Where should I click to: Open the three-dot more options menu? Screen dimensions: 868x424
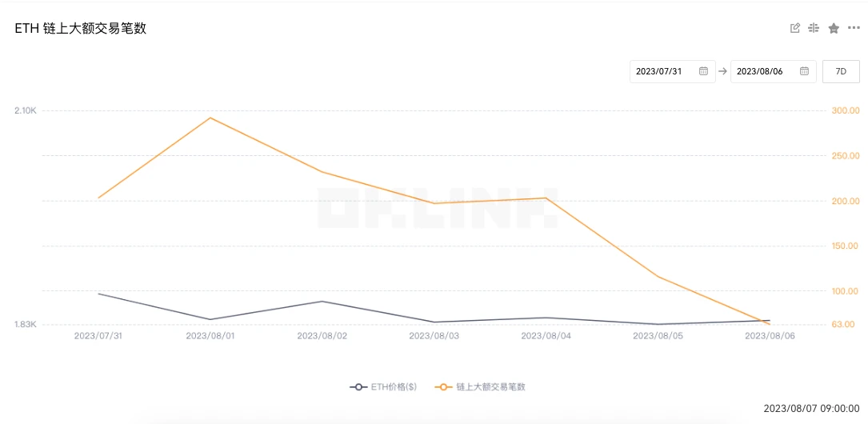(x=854, y=28)
